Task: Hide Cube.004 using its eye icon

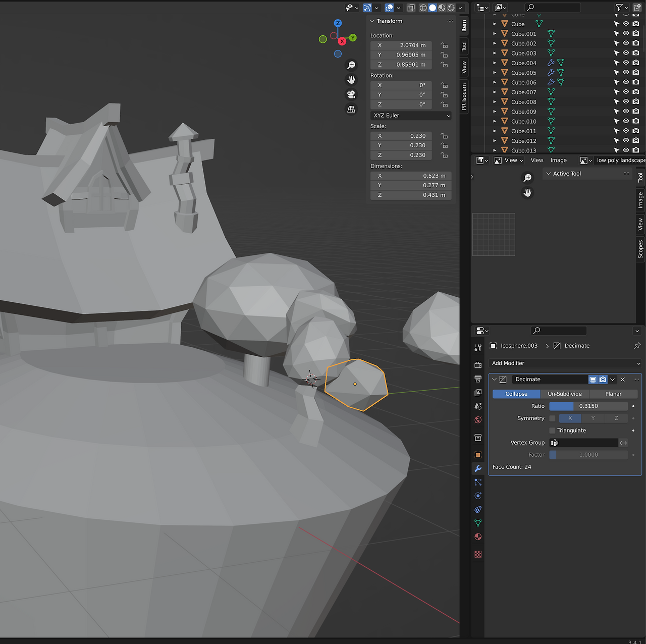Action: pyautogui.click(x=626, y=63)
